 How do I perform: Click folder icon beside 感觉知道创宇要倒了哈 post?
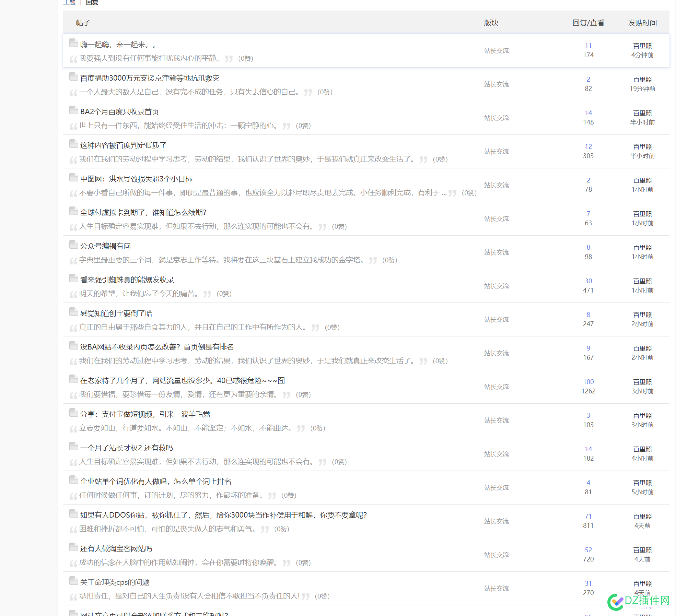73,312
